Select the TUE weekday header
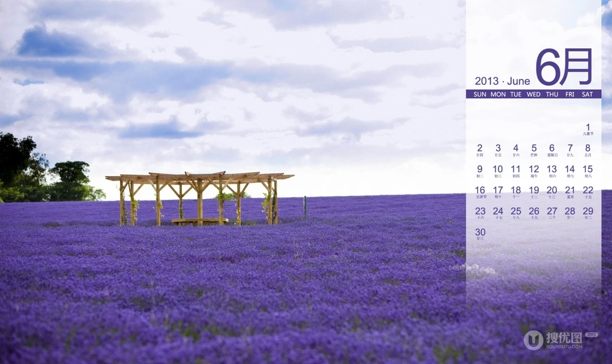The image size is (612, 364). click(516, 95)
